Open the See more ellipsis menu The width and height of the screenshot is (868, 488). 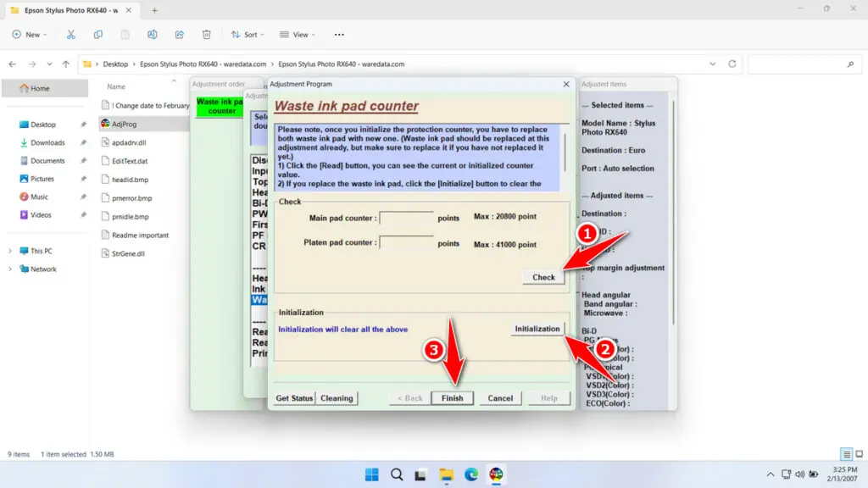point(338,34)
